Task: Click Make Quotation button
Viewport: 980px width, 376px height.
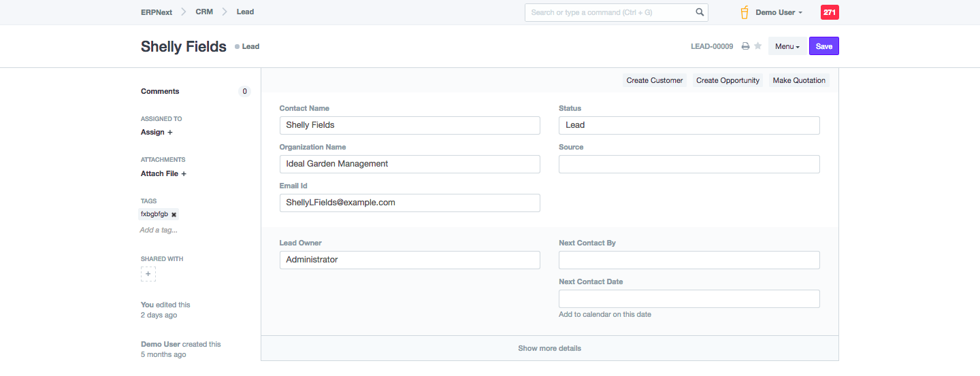Action: click(x=799, y=80)
